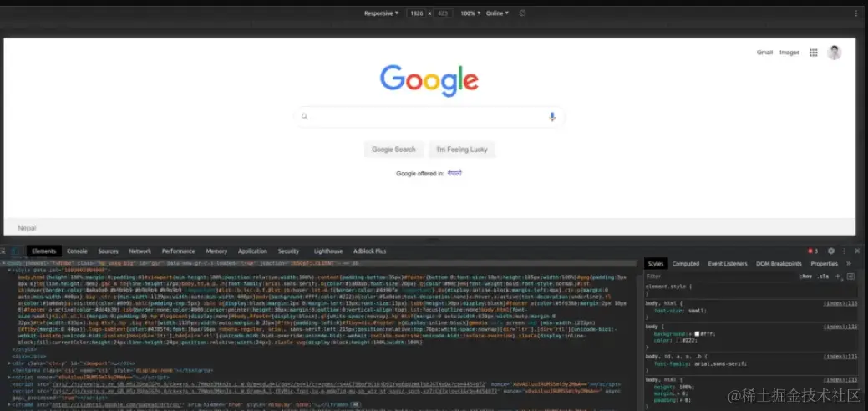Click the white background color swatch

point(697,334)
